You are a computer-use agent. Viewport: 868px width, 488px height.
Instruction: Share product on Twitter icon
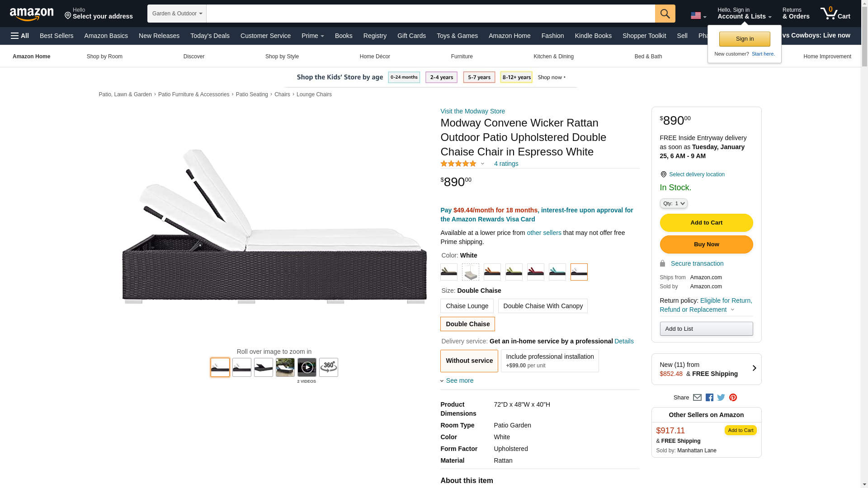tap(721, 398)
